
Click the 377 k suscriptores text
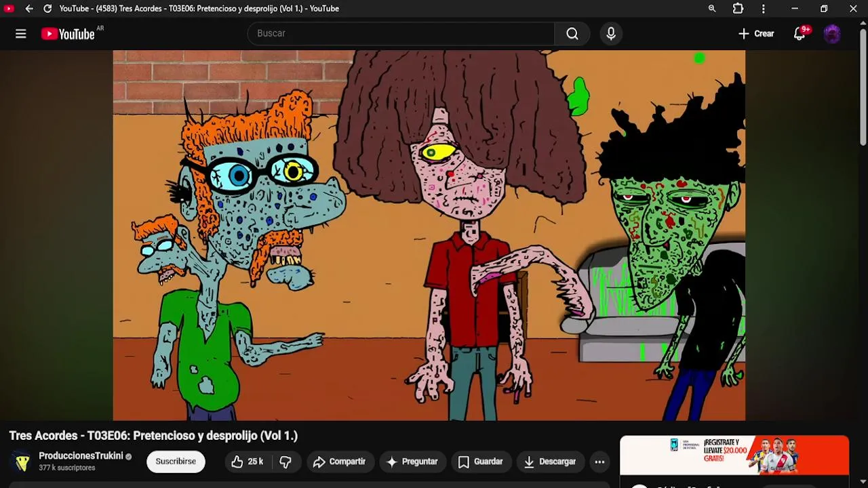[67, 468]
